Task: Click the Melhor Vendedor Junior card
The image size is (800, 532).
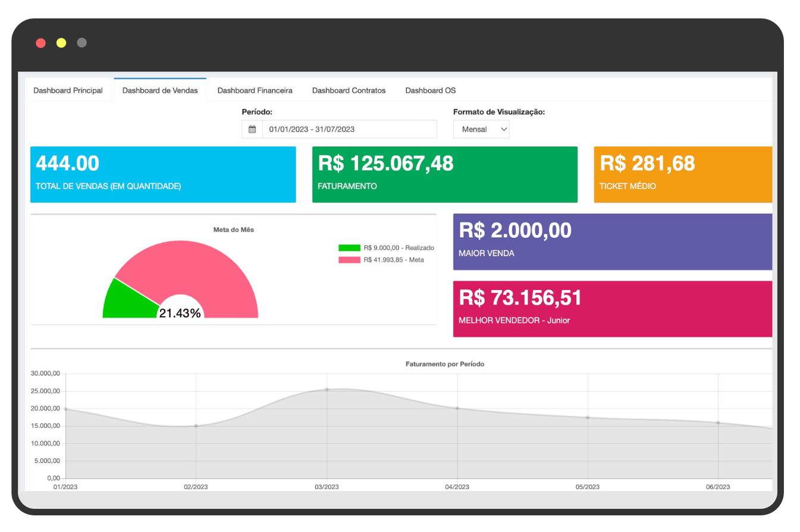Action: pos(612,309)
